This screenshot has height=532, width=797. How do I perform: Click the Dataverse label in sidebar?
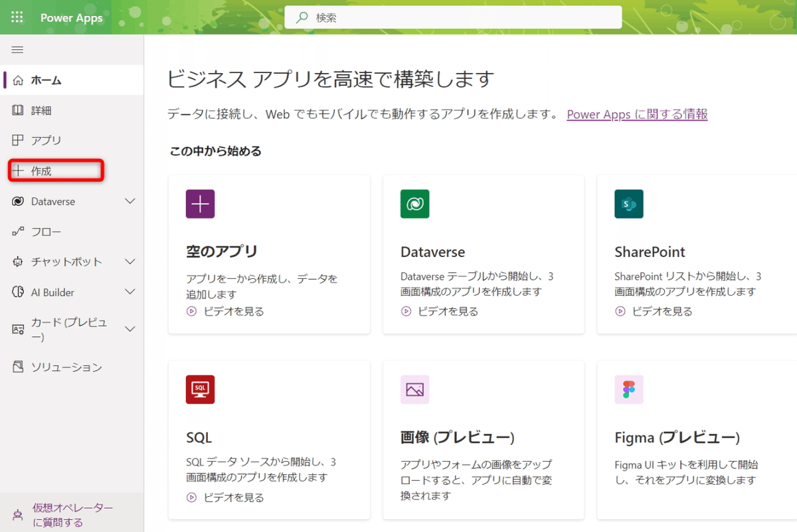pos(53,201)
